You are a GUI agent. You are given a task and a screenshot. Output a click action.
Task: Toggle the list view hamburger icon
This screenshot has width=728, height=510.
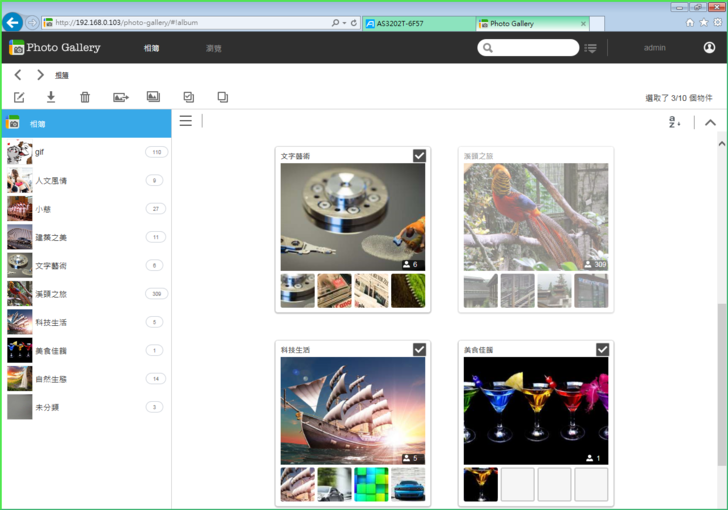186,121
